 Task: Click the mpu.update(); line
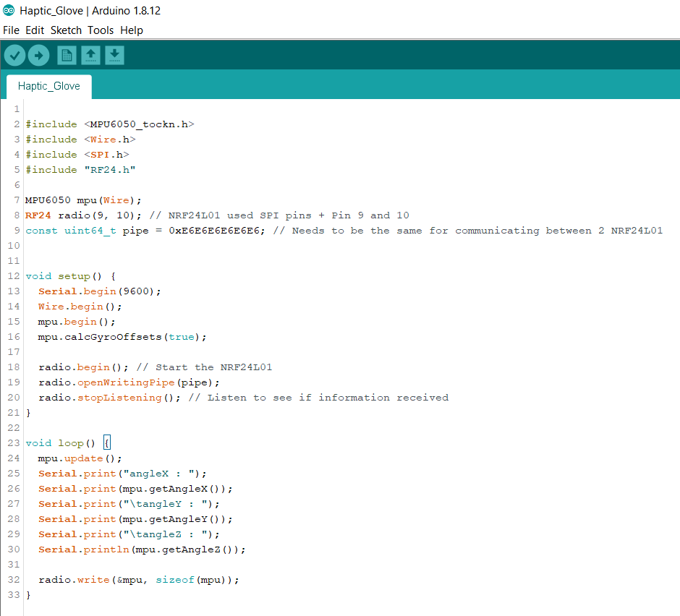80,458
